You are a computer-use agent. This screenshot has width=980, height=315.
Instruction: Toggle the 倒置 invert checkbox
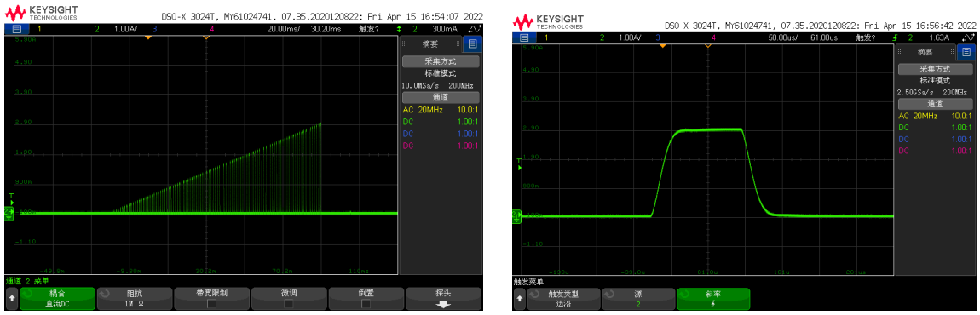pyautogui.click(x=366, y=304)
